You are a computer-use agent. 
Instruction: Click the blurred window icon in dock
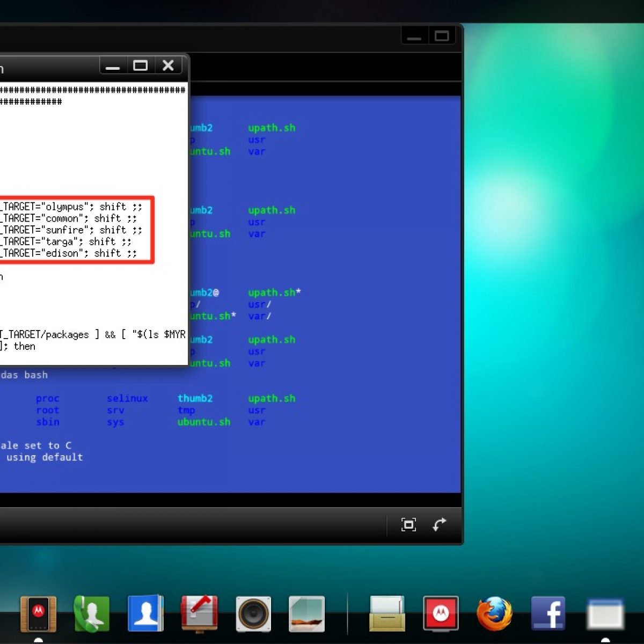coord(605,614)
